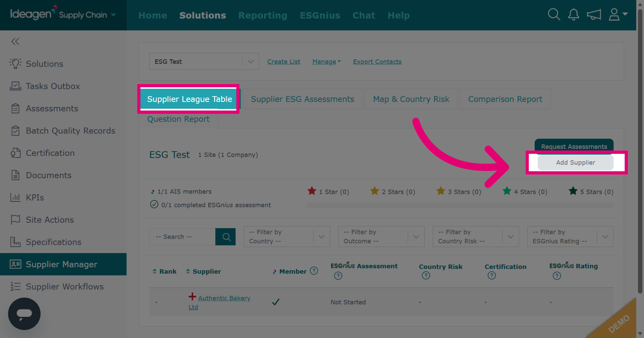Screen dimensions: 644x338
Task: Click the 4 Stars (0) green star
Action: tap(507, 191)
